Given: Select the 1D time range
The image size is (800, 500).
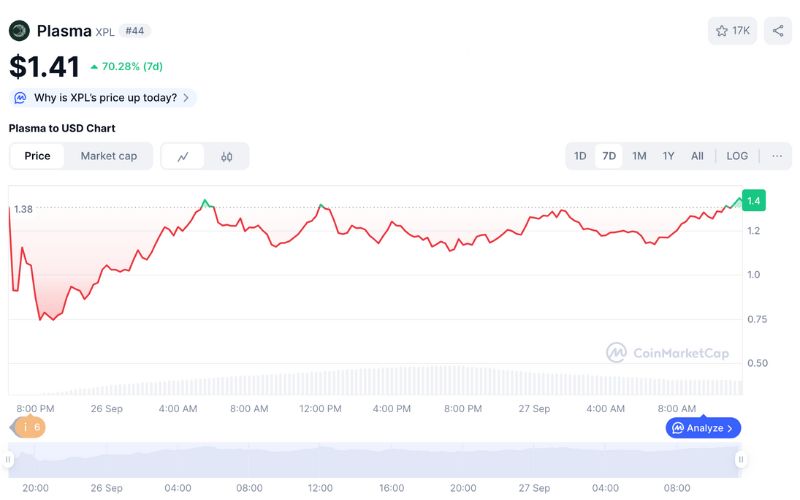Looking at the screenshot, I should click(x=580, y=156).
